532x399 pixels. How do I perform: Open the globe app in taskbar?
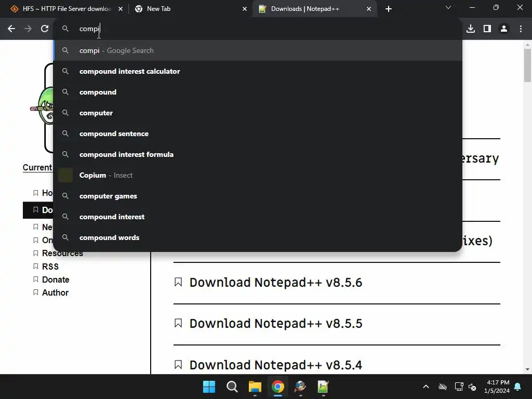[300, 387]
